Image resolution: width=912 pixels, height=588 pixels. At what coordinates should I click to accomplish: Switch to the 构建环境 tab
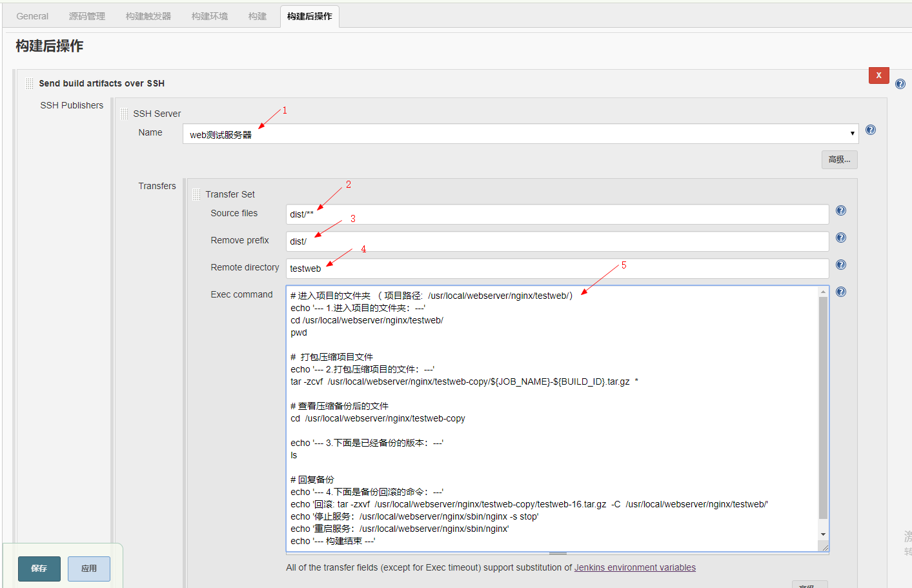coord(210,16)
